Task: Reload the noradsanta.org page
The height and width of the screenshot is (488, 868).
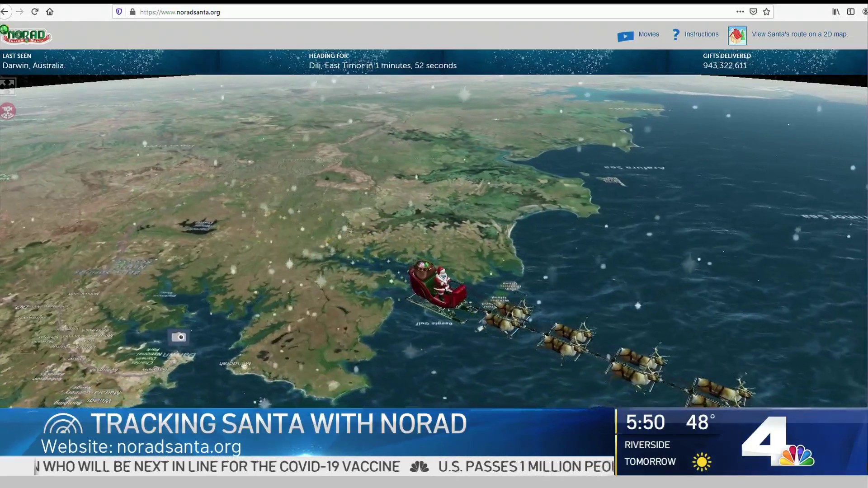Action: (x=35, y=12)
